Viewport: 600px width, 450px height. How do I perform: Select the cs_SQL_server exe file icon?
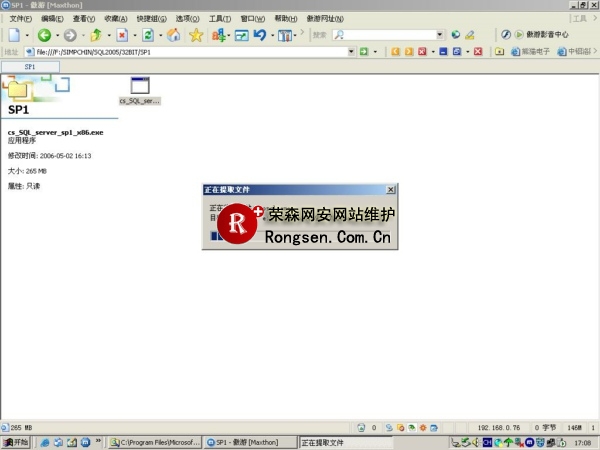click(x=139, y=90)
